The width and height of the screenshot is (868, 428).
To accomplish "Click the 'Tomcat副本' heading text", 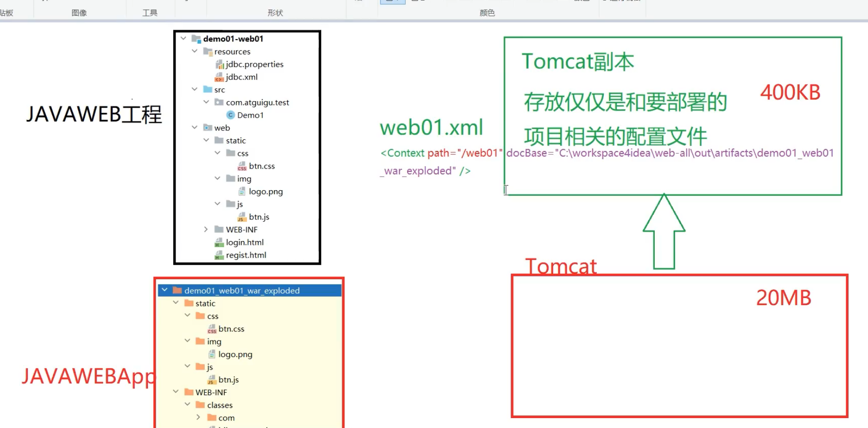I will pos(578,62).
